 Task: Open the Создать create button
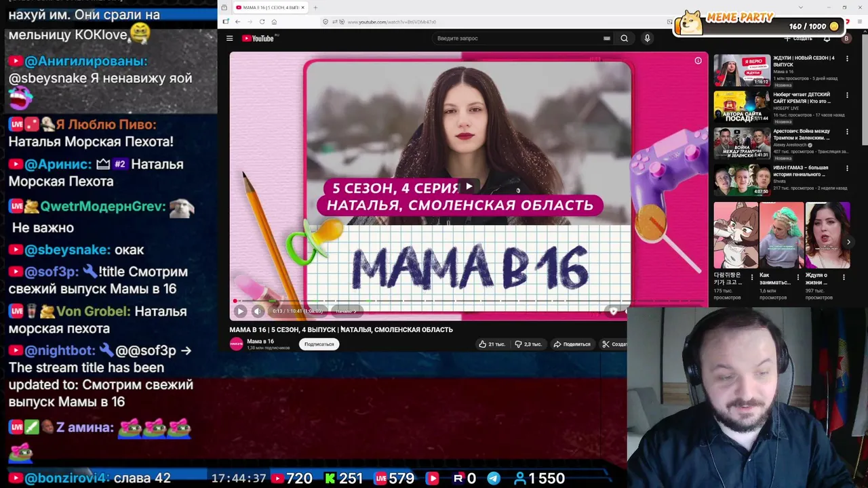click(x=797, y=39)
